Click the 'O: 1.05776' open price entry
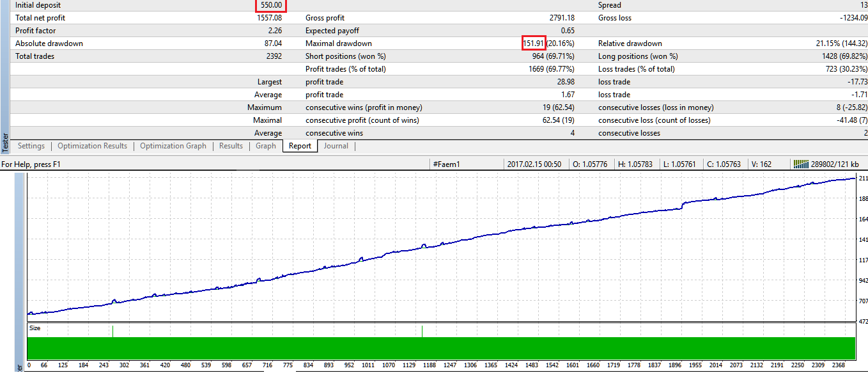868x373 pixels. [x=591, y=164]
